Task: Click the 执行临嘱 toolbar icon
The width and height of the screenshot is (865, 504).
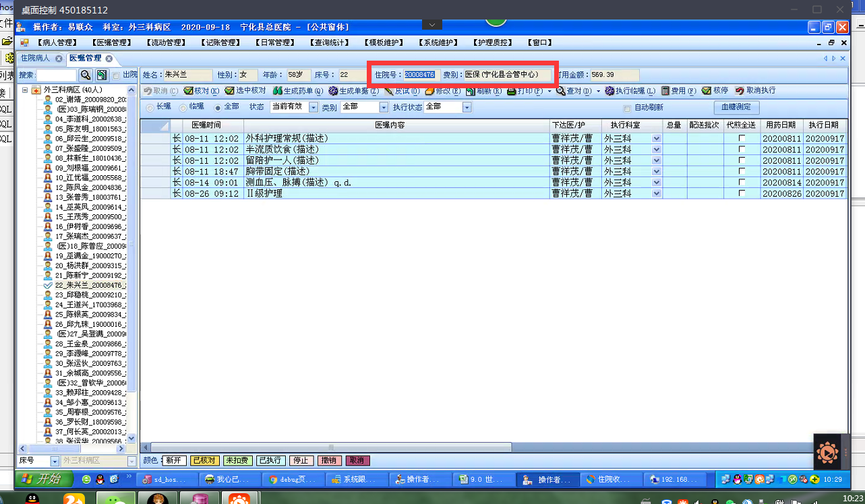Action: pyautogui.click(x=609, y=91)
